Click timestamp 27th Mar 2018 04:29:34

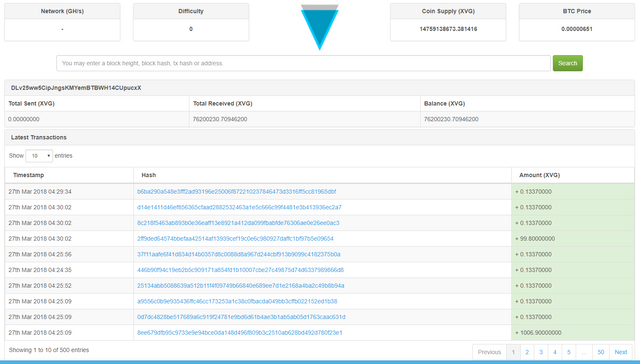40,191
